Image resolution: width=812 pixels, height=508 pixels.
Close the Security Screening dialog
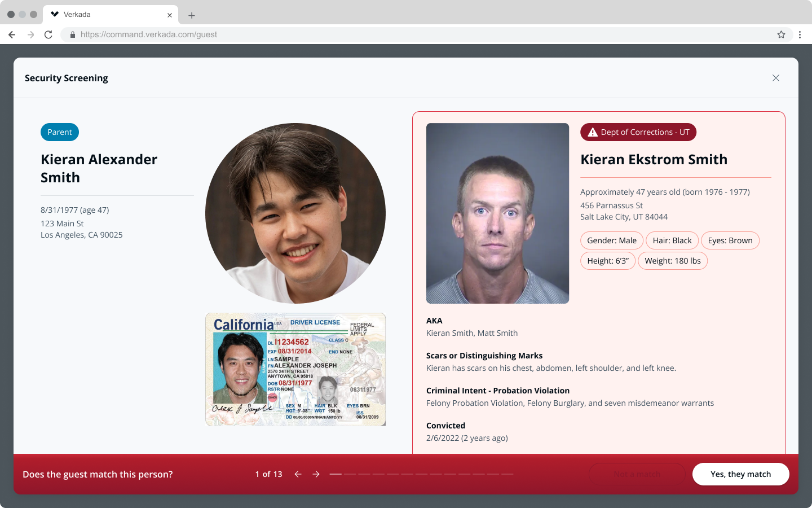[776, 78]
